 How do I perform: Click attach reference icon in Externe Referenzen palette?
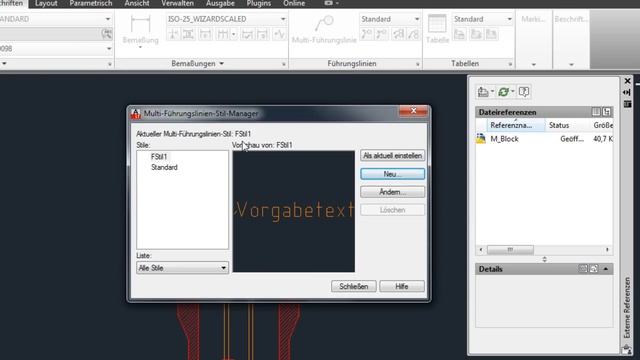(x=483, y=92)
